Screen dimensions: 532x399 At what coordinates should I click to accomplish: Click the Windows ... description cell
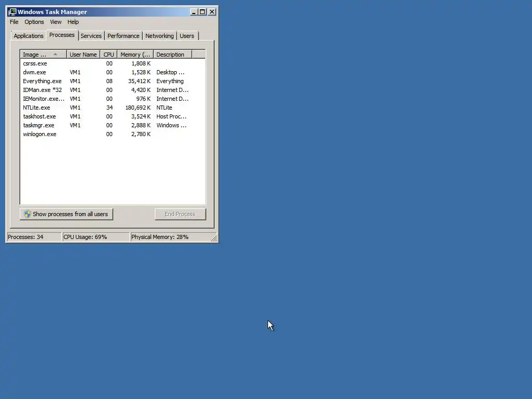171,125
